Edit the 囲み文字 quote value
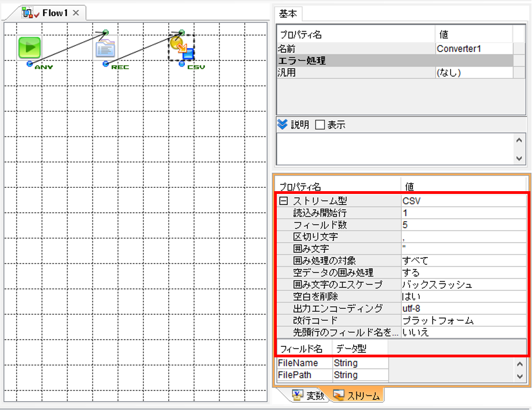Screen dimensions: 532x410 tap(463, 249)
